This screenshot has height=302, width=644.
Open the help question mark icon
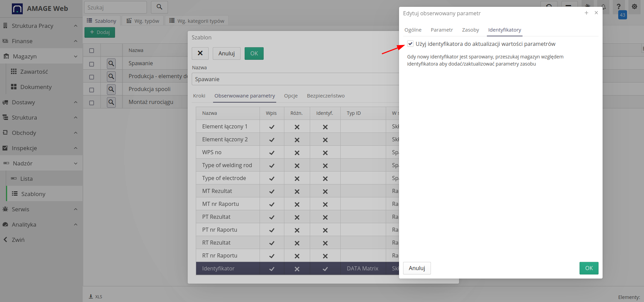[619, 6]
